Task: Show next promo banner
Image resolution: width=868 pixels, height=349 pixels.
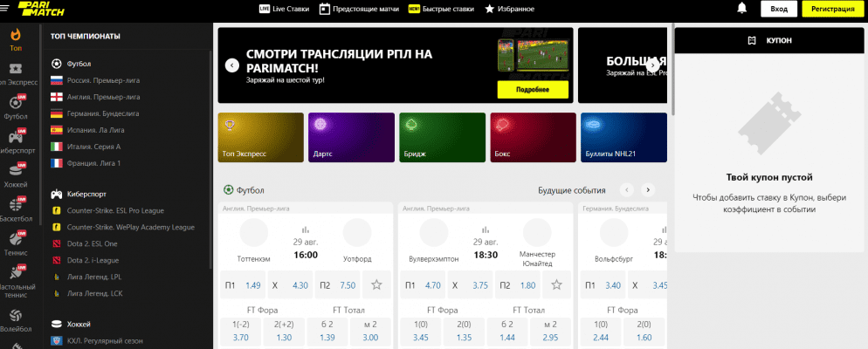Action: click(x=654, y=65)
